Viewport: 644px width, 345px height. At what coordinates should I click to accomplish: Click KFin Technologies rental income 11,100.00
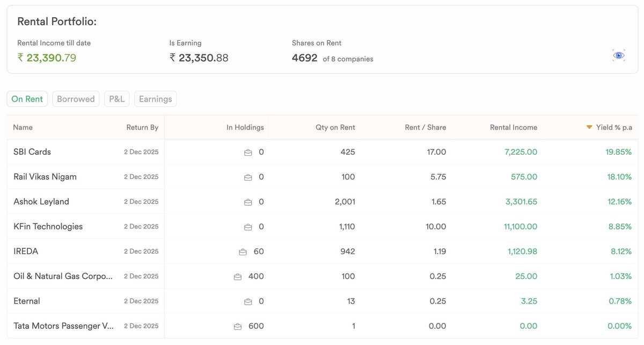point(521,226)
